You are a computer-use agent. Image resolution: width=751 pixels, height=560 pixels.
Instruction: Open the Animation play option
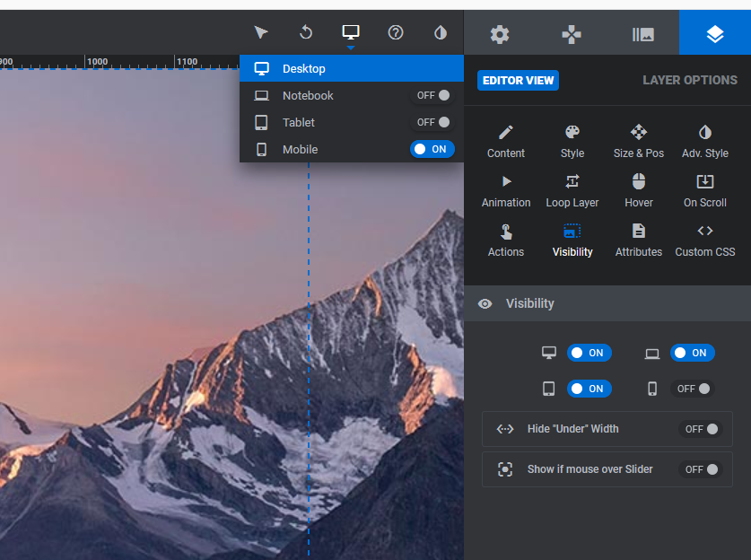[506, 191]
